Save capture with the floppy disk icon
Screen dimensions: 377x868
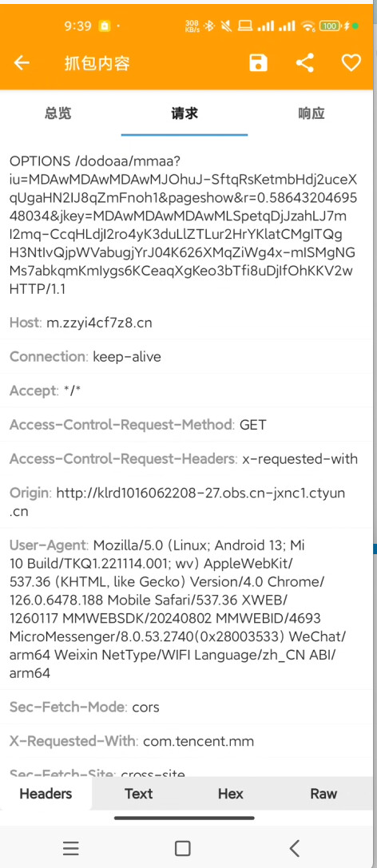click(259, 63)
